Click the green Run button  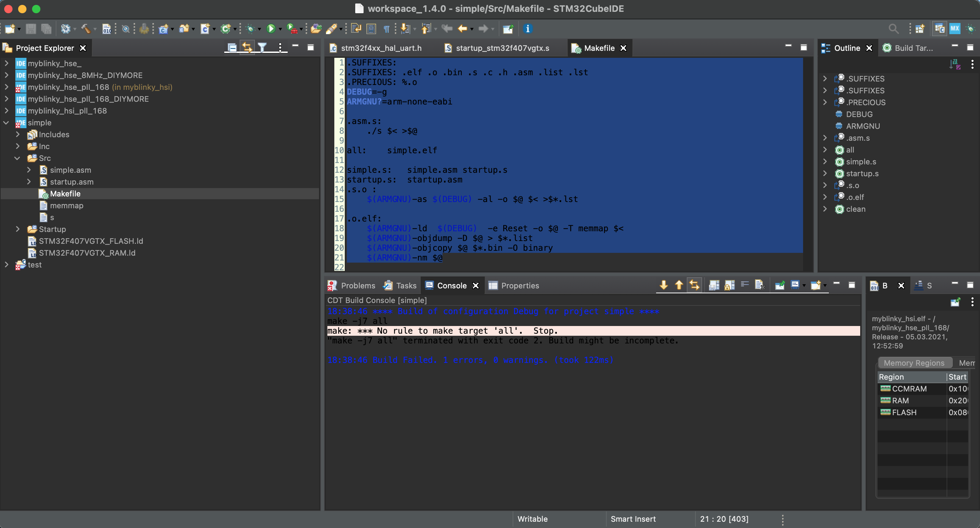click(x=271, y=29)
